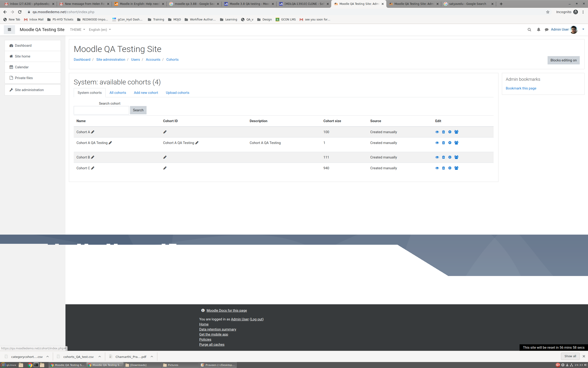Delete Cohort C with trash icon
Screen dimensions: 588x368
pos(444,168)
